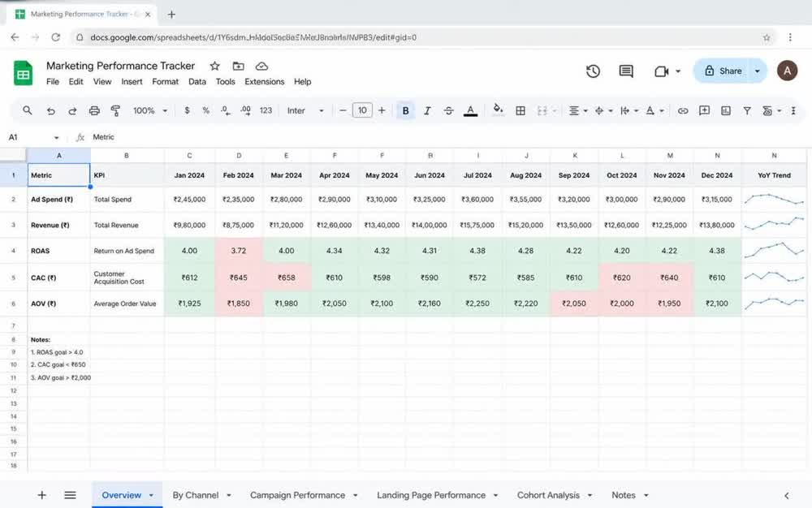Switch to Cohort Analysis sheet tab
The width and height of the screenshot is (812, 508).
point(548,495)
